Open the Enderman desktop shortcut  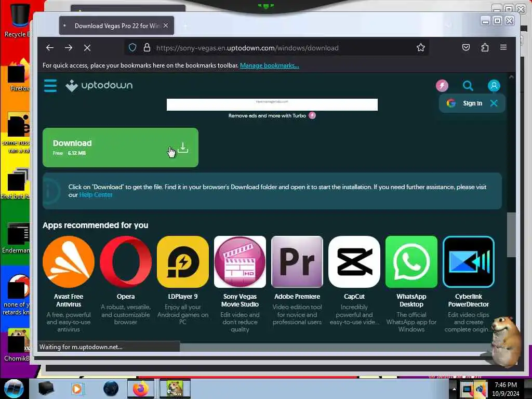16,238
